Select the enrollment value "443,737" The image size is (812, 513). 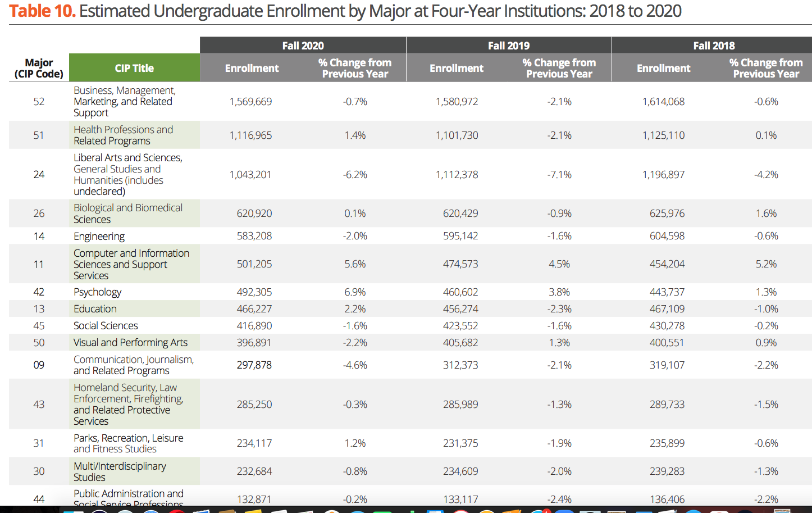tap(667, 292)
